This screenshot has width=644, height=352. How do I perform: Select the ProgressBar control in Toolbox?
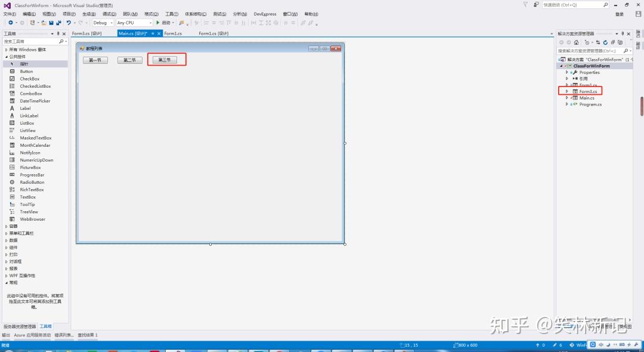[x=35, y=175]
